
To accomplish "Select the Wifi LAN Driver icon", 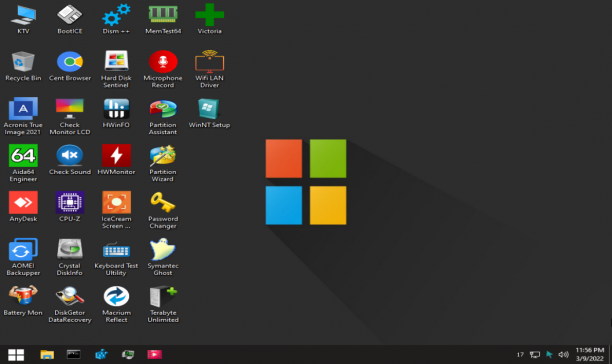I will tap(210, 69).
